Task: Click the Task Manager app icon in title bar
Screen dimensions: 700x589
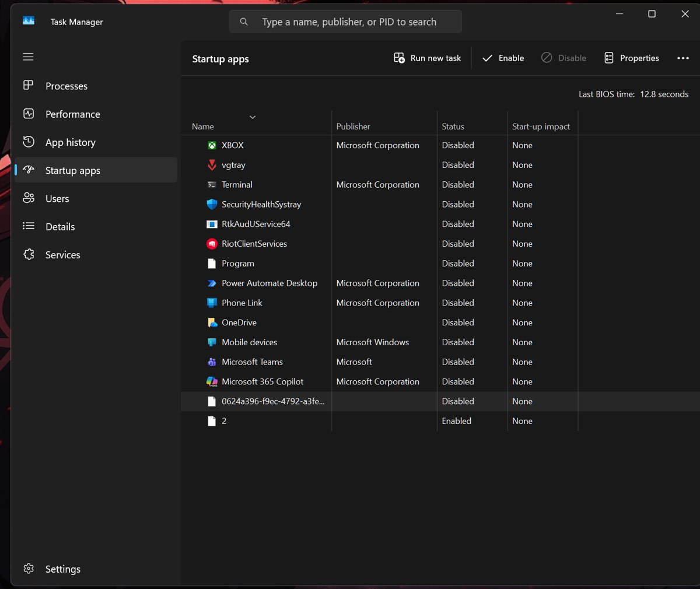Action: 29,21
